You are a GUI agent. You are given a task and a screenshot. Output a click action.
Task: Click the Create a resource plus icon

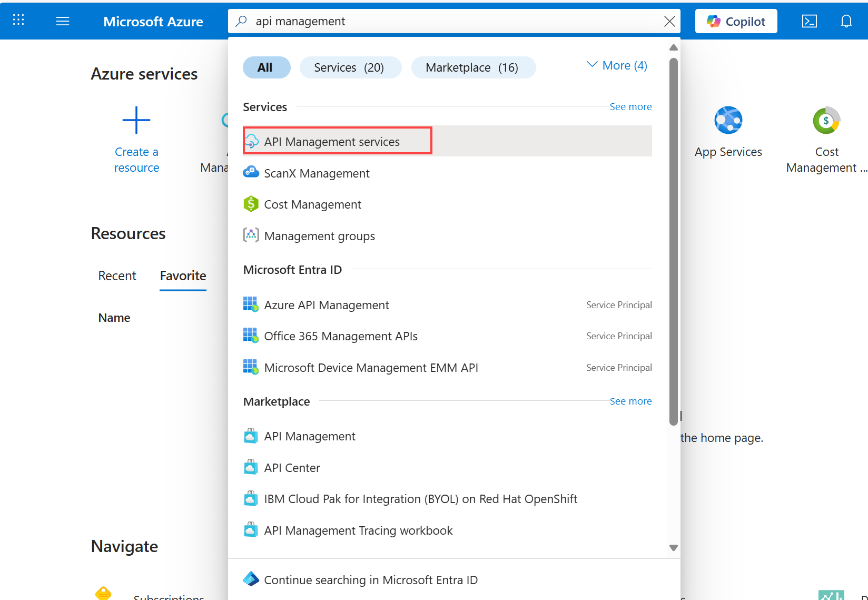click(136, 120)
